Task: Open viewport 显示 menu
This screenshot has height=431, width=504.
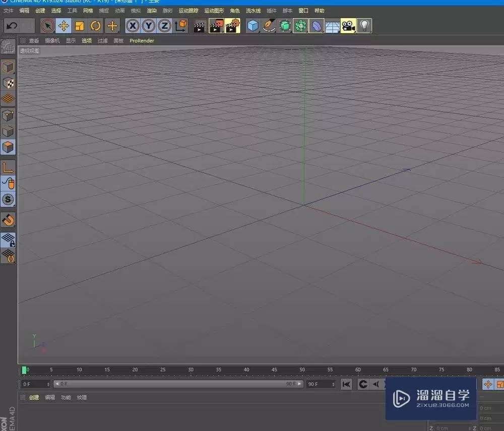Action: (x=71, y=41)
